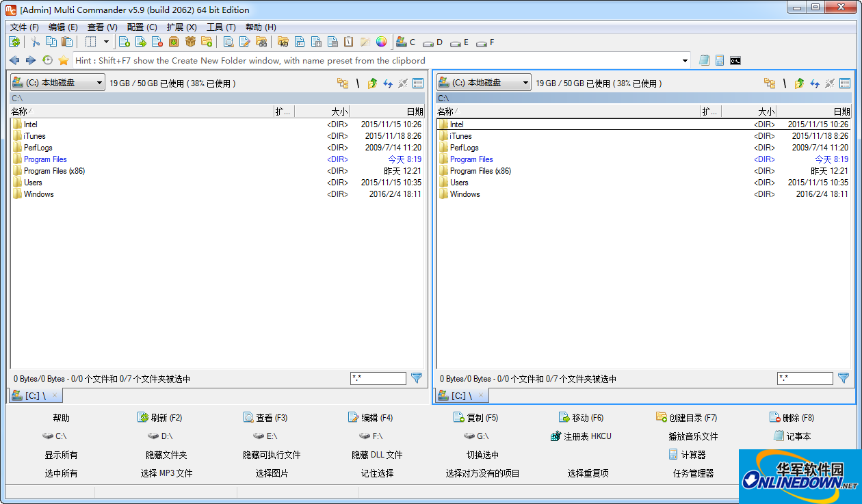Click the folder size kb icon
Image resolution: width=862 pixels, height=504 pixels.
point(283,42)
